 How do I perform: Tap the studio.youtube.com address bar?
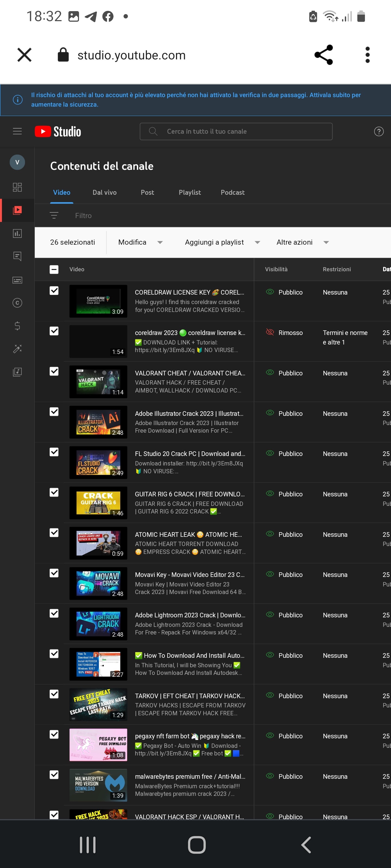tap(132, 55)
